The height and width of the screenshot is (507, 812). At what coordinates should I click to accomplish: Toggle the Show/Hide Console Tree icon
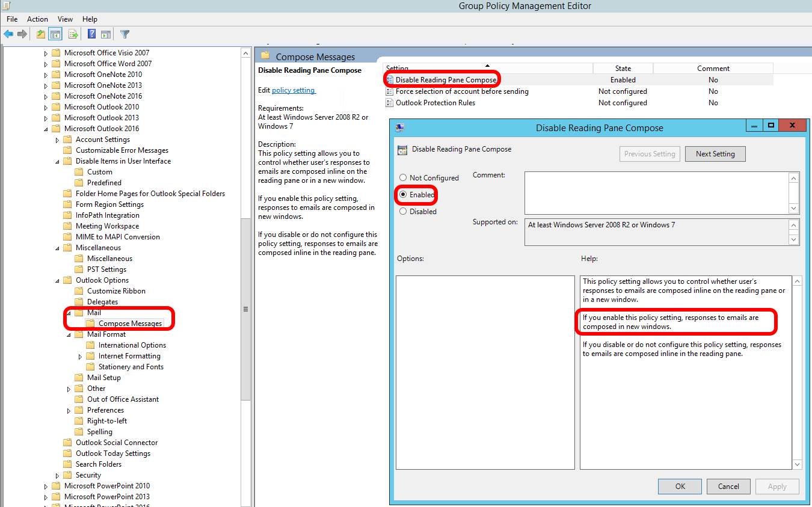[x=55, y=34]
